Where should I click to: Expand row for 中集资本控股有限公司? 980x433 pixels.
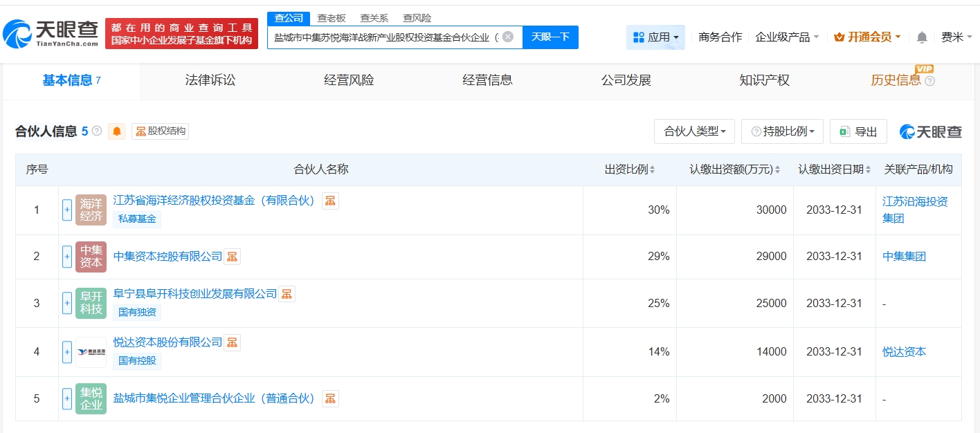click(x=67, y=257)
